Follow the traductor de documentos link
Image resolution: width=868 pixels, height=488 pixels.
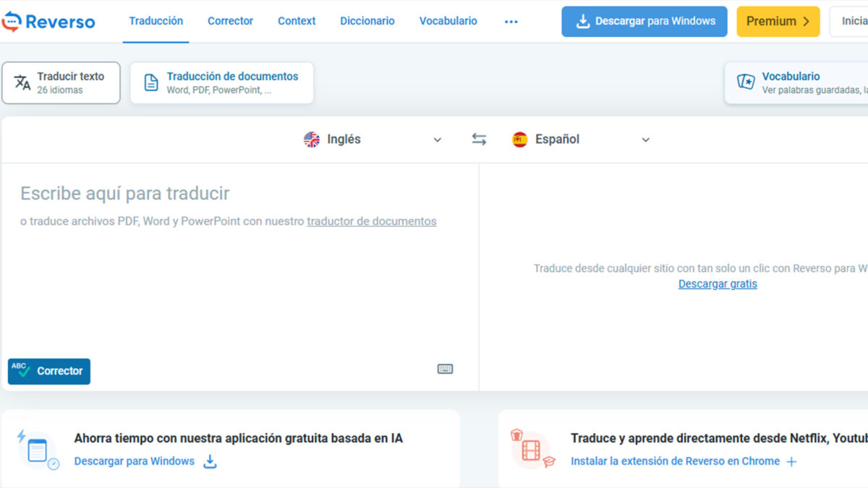point(372,221)
